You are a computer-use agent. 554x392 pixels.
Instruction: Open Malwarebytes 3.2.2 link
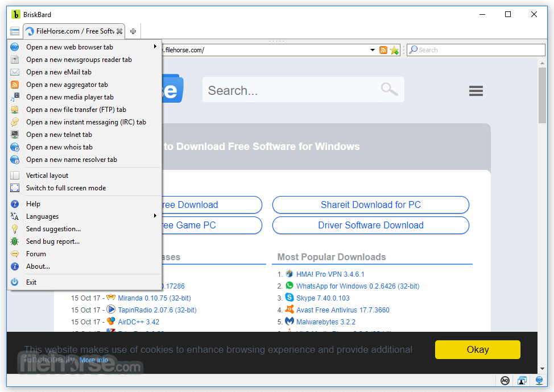pos(326,322)
